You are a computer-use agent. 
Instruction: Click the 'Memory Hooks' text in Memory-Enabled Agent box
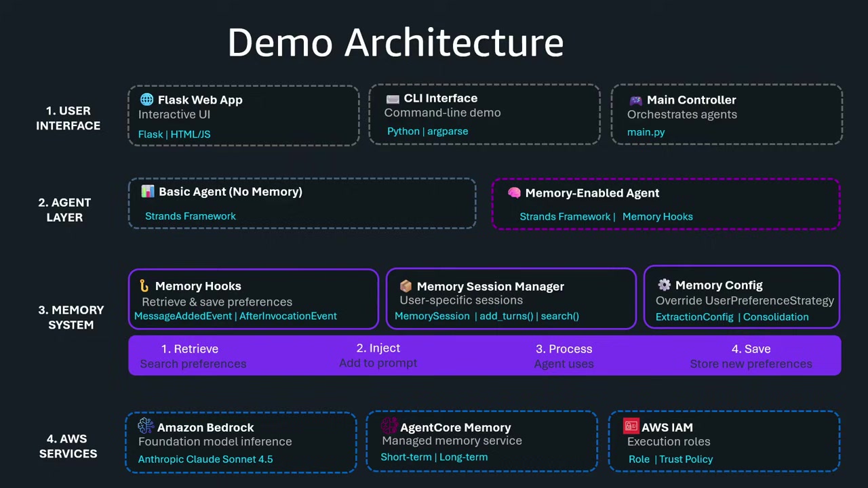click(657, 217)
